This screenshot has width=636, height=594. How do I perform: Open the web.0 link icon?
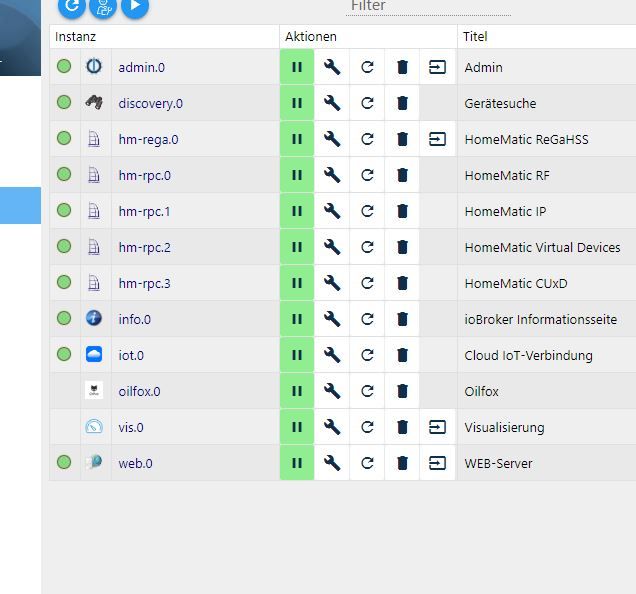tap(437, 463)
